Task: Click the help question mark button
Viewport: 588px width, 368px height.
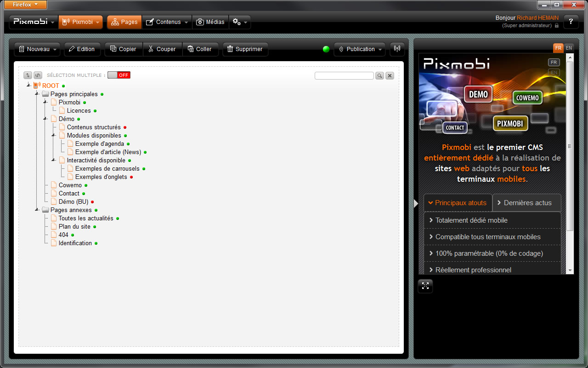Action: (571, 22)
